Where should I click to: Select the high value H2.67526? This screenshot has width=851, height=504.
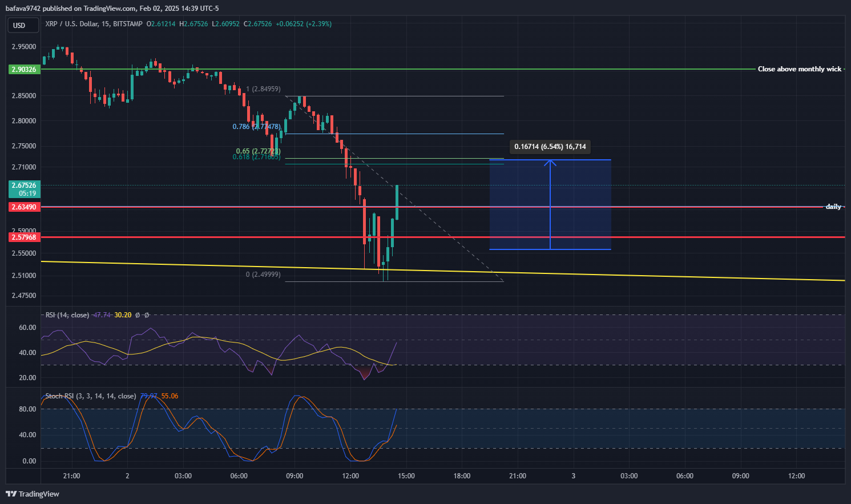193,24
